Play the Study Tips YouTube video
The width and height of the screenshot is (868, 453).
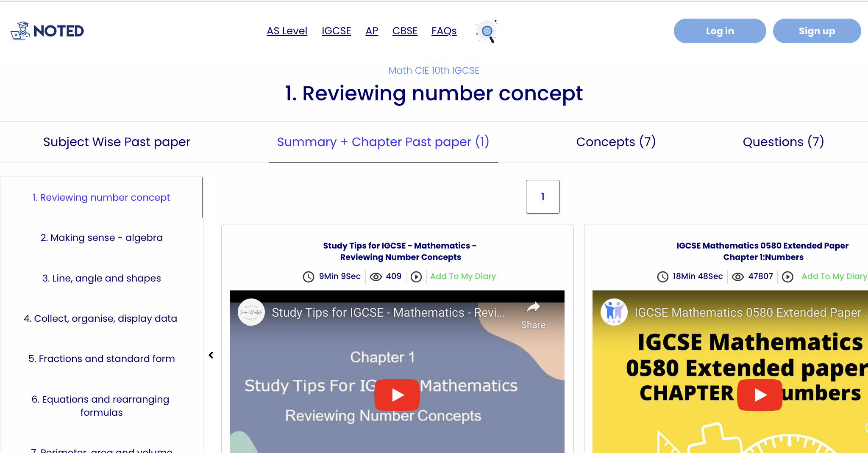(397, 395)
